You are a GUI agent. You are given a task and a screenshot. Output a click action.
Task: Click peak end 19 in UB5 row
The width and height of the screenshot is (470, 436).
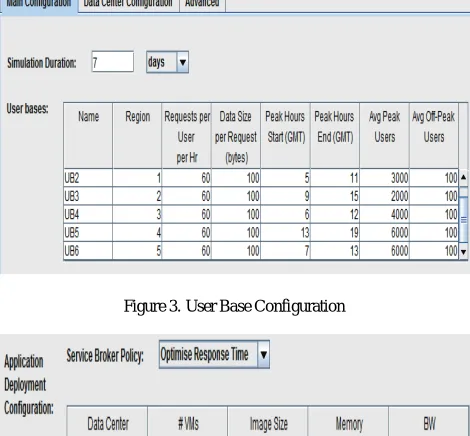click(x=335, y=233)
